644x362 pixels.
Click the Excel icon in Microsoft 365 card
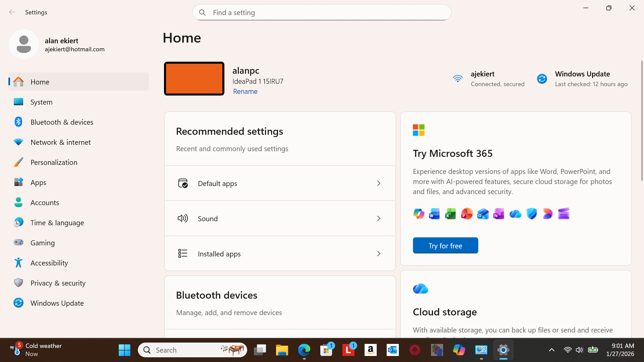[450, 214]
